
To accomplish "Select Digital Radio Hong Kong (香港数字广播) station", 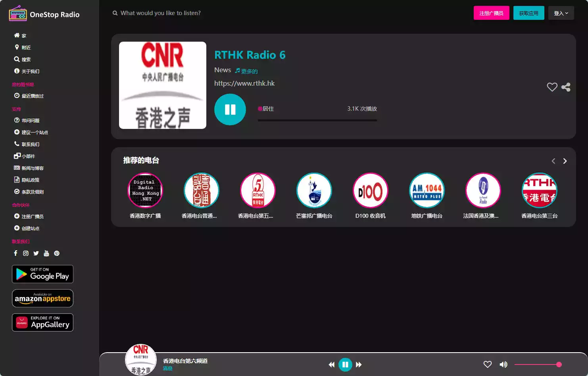I will pos(145,190).
